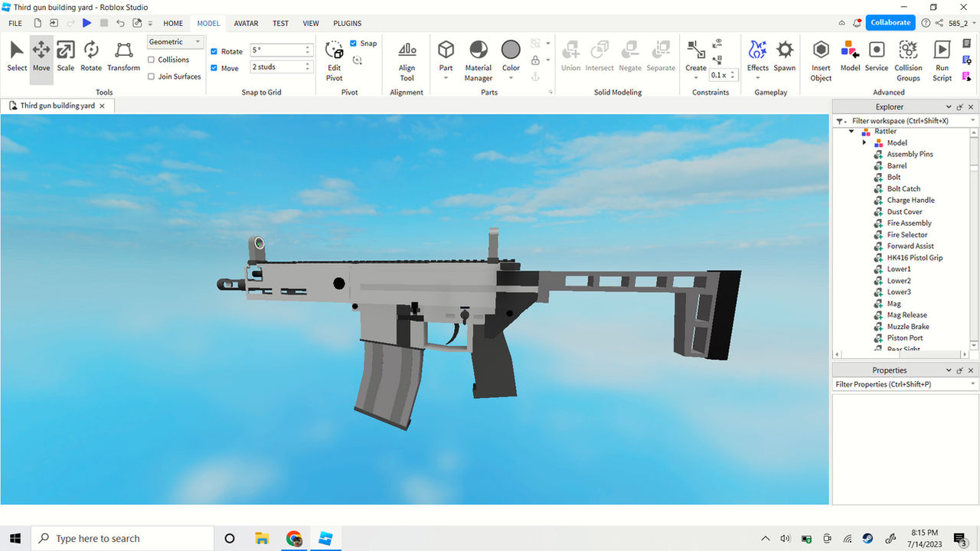Close the Explorer panel

[x=971, y=107]
